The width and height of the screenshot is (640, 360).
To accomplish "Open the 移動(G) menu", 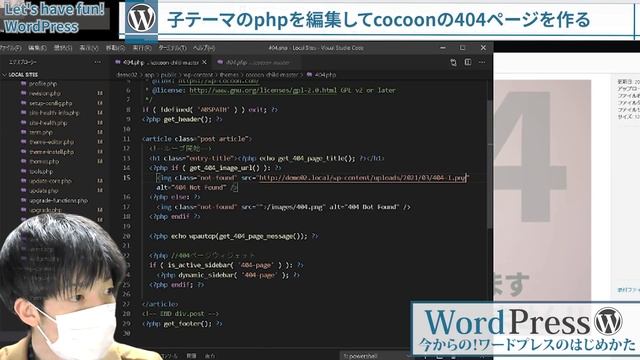I will [115, 48].
